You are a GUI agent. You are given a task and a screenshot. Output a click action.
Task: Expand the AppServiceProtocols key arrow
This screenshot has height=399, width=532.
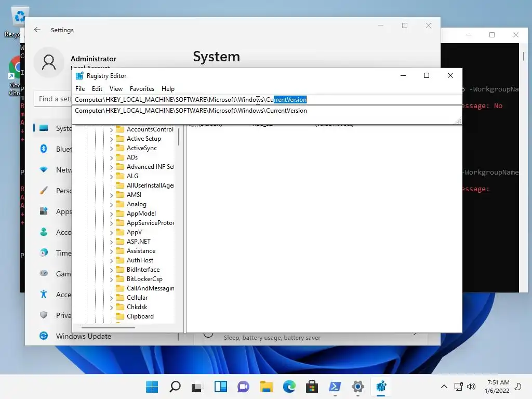[111, 223]
